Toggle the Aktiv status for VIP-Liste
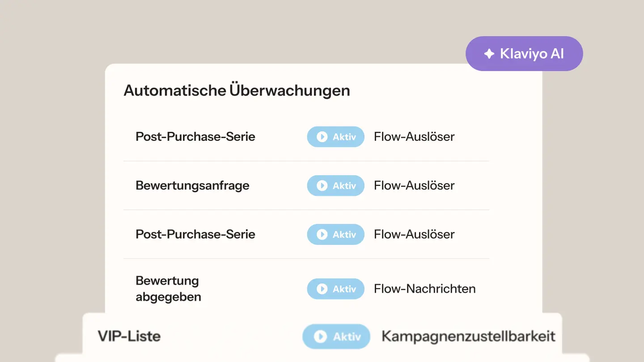Viewport: 644px width, 362px height. click(x=336, y=337)
